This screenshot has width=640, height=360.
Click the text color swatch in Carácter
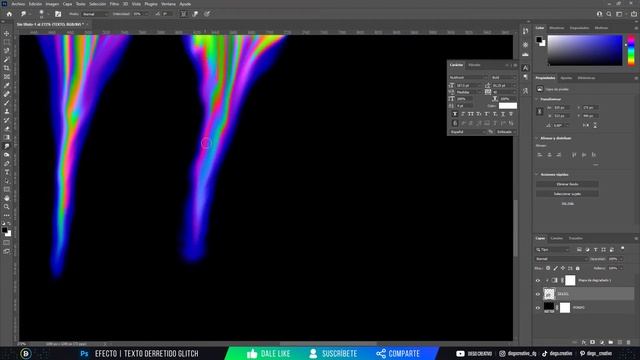tap(508, 106)
